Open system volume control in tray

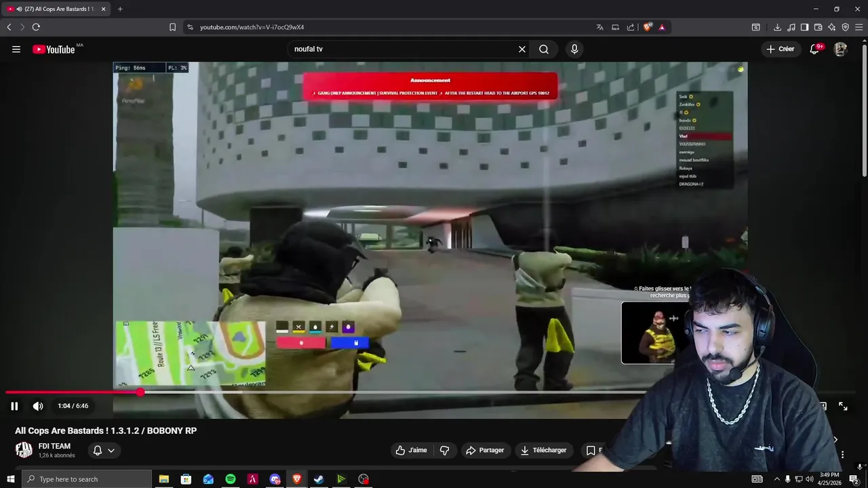coord(809,479)
